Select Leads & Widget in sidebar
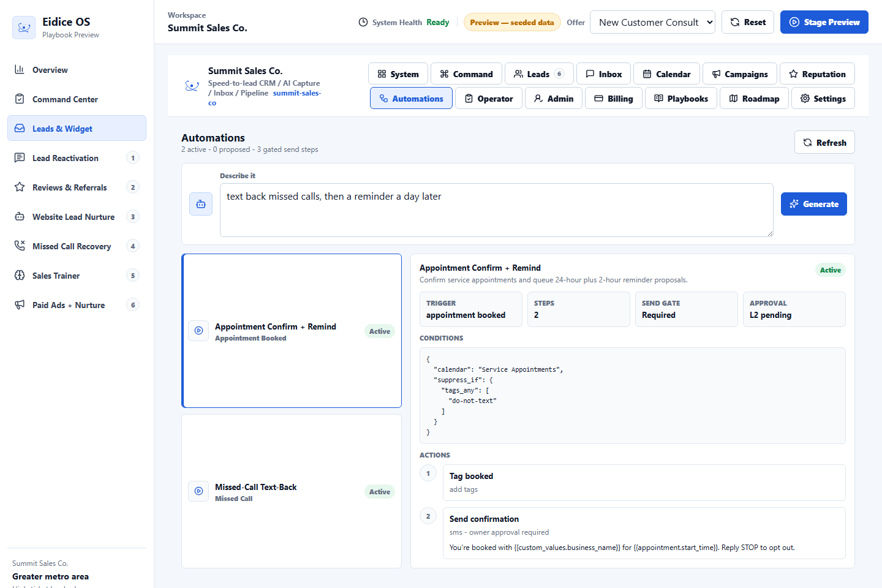 point(77,129)
